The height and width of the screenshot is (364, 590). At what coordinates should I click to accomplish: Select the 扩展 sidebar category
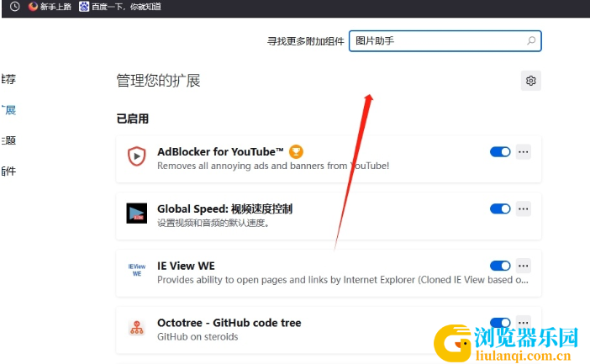8,110
